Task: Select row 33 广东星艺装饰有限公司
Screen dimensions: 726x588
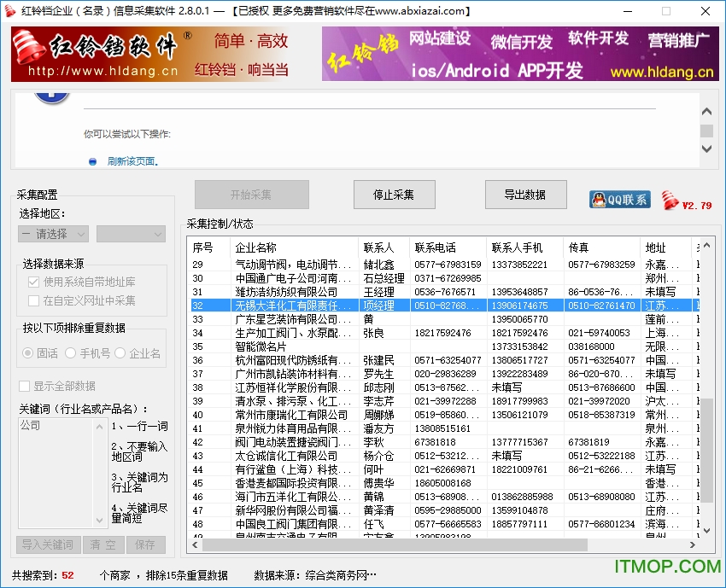Action: click(444, 319)
